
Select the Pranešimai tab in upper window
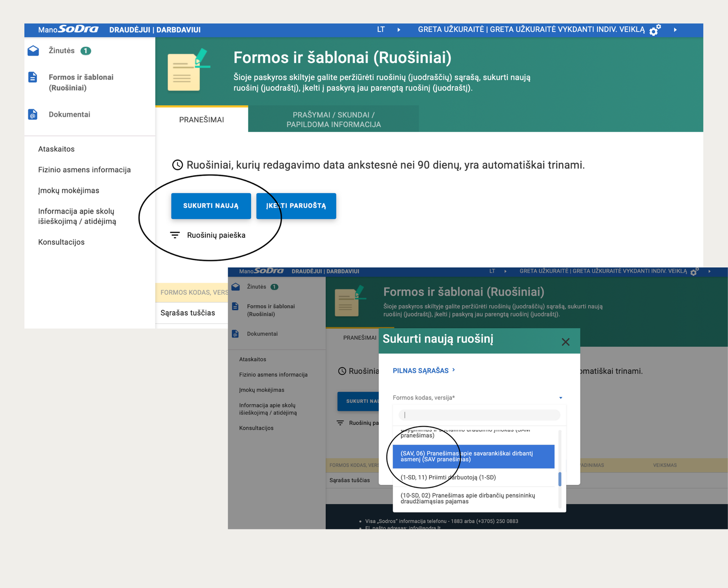click(x=202, y=120)
